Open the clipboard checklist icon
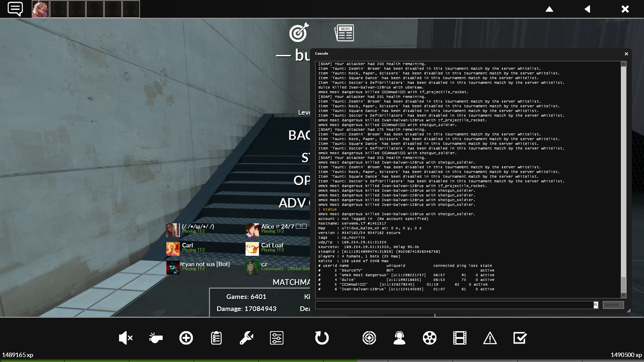This screenshot has width=644, height=362. [216, 338]
